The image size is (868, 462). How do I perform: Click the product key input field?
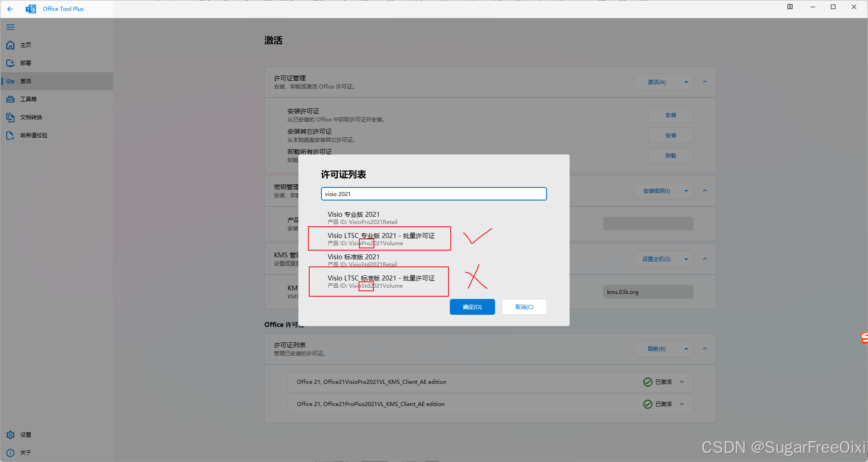coord(648,224)
